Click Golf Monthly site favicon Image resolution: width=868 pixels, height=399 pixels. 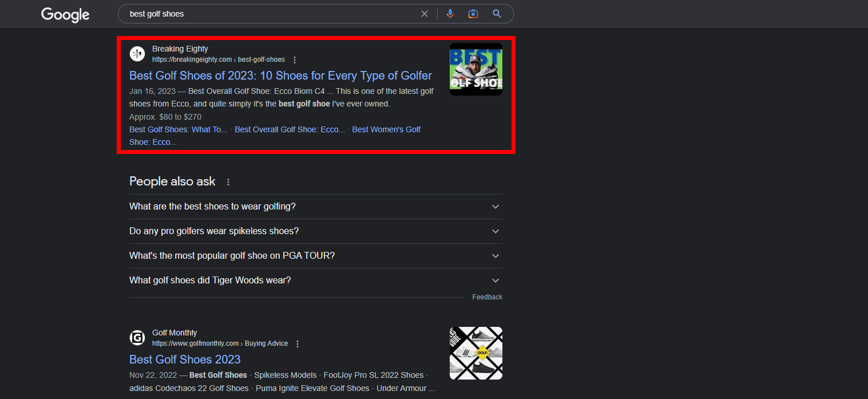tap(137, 338)
